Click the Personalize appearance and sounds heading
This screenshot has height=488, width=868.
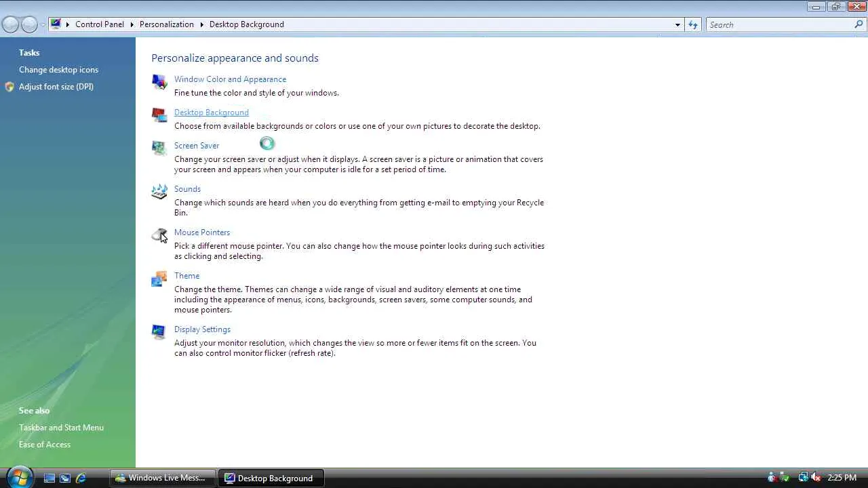(235, 58)
